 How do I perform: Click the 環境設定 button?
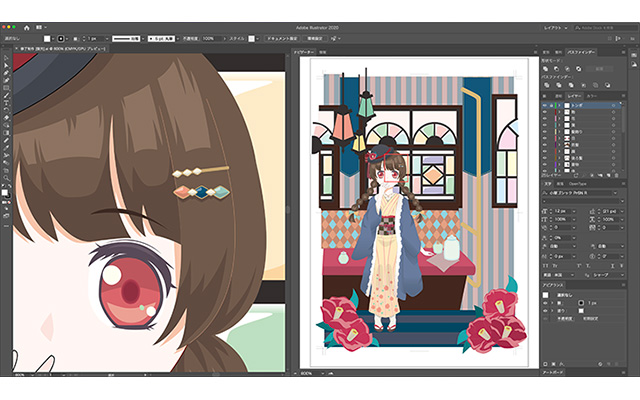[x=315, y=38]
